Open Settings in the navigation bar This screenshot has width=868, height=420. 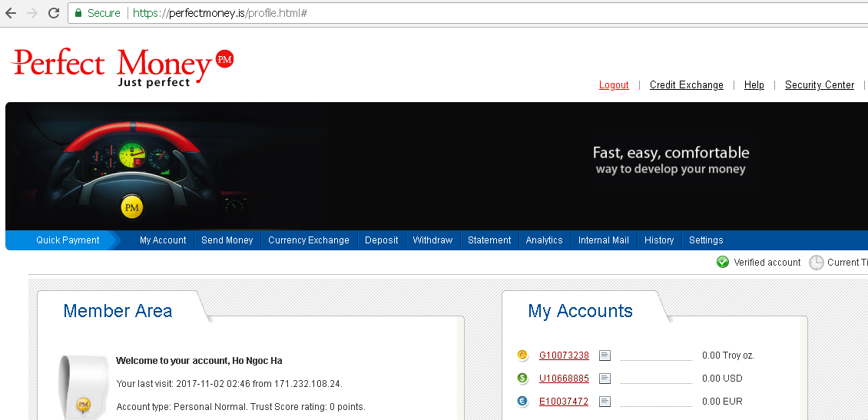706,240
